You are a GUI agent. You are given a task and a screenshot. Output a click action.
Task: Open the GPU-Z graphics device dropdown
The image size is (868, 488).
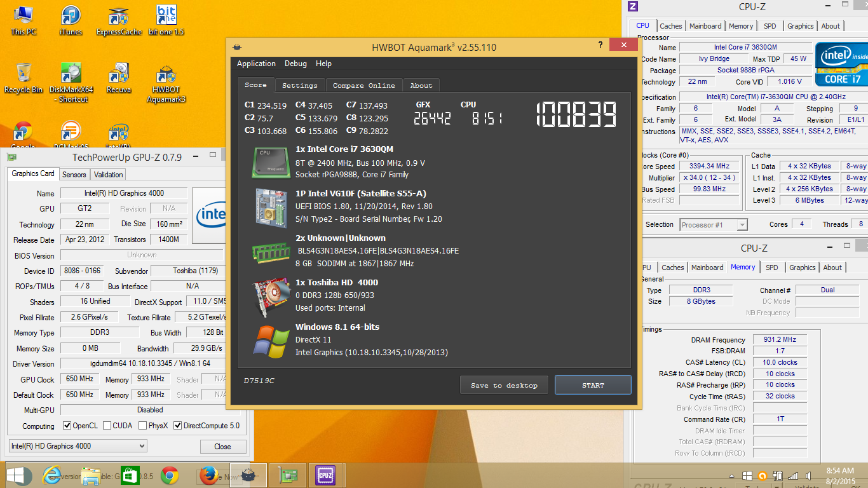(x=78, y=446)
